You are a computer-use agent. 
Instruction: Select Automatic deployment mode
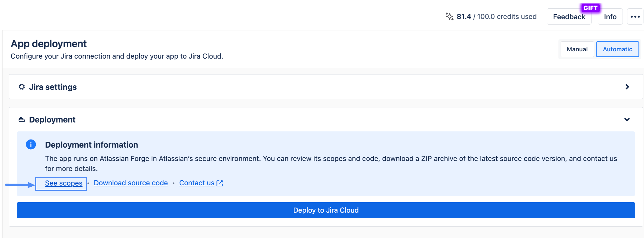pyautogui.click(x=617, y=49)
